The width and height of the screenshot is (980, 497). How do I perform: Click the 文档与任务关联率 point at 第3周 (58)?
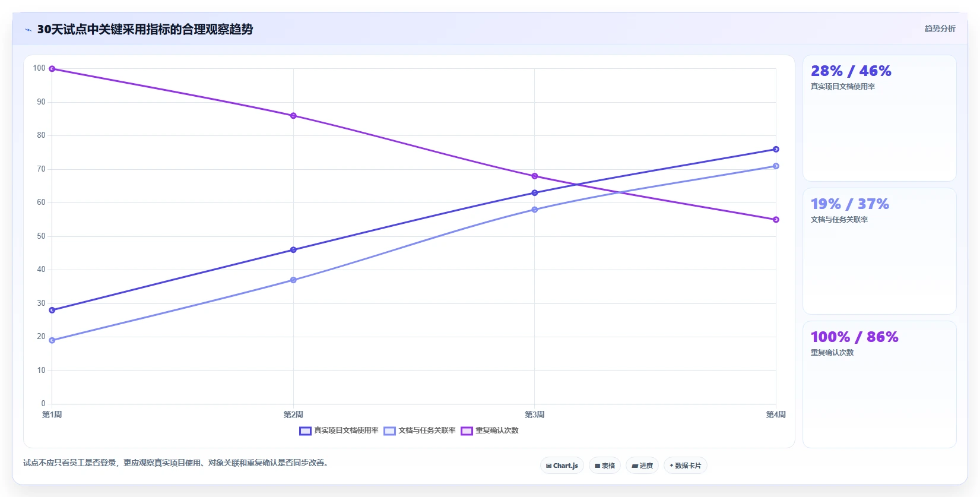tap(535, 210)
